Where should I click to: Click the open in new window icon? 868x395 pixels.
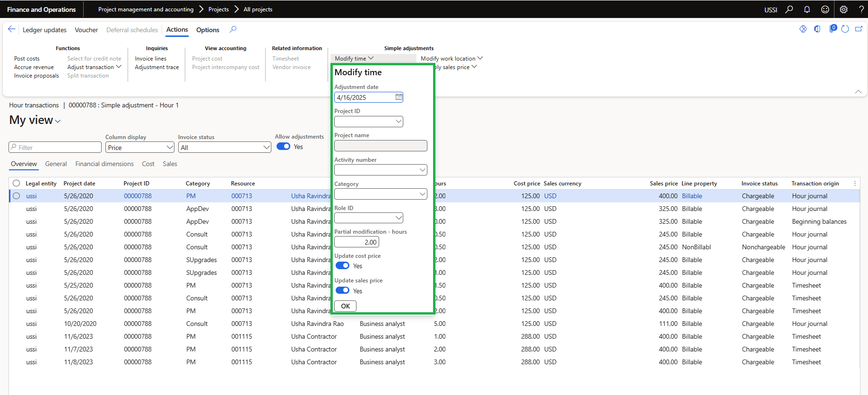tap(859, 29)
